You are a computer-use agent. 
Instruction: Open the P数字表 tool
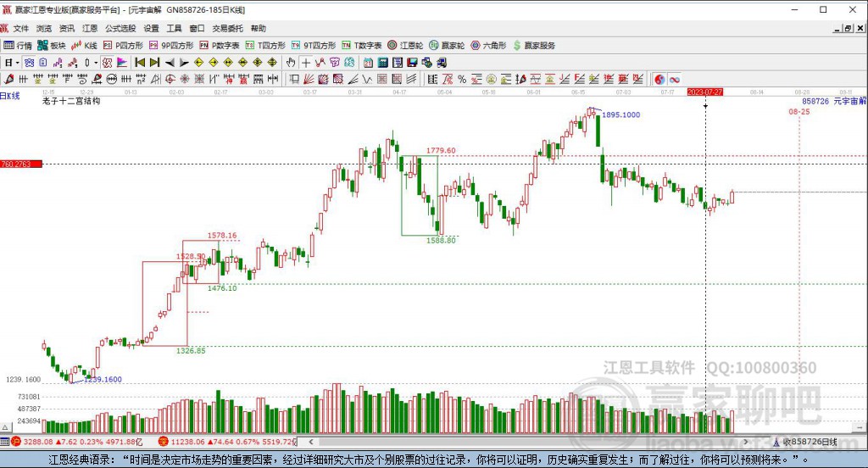click(220, 46)
